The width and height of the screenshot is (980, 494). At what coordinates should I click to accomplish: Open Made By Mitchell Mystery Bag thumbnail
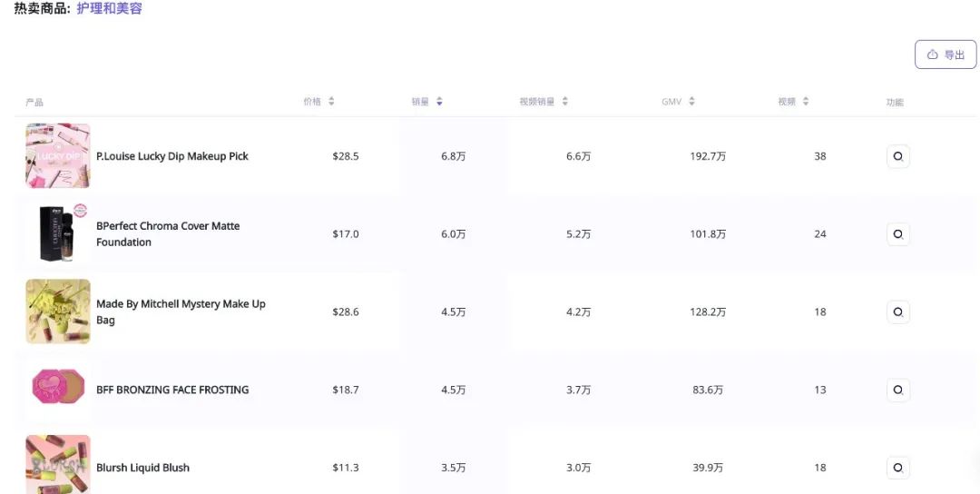click(57, 311)
